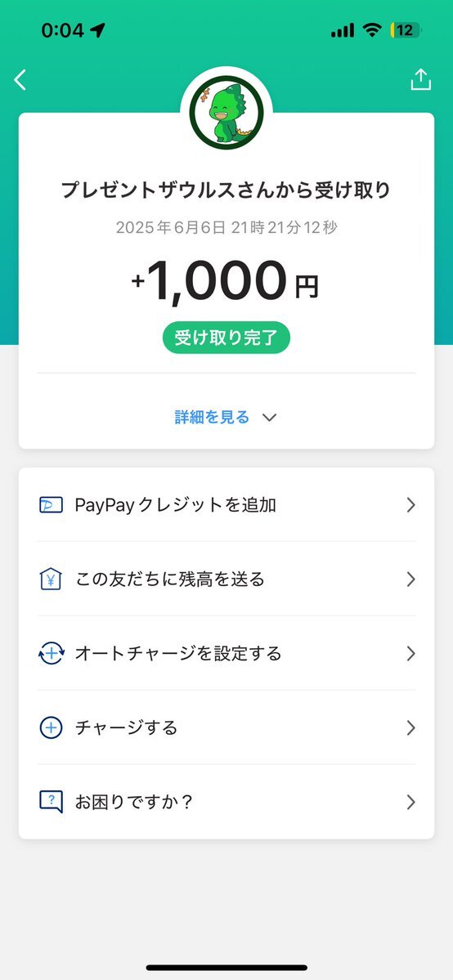Open the この友だちに残高を送る row chevron
This screenshot has width=453, height=980.
411,579
